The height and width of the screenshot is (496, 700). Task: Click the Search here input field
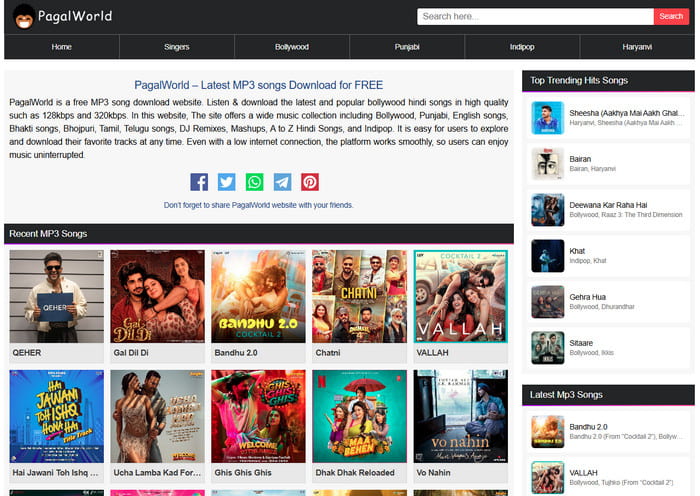point(535,17)
